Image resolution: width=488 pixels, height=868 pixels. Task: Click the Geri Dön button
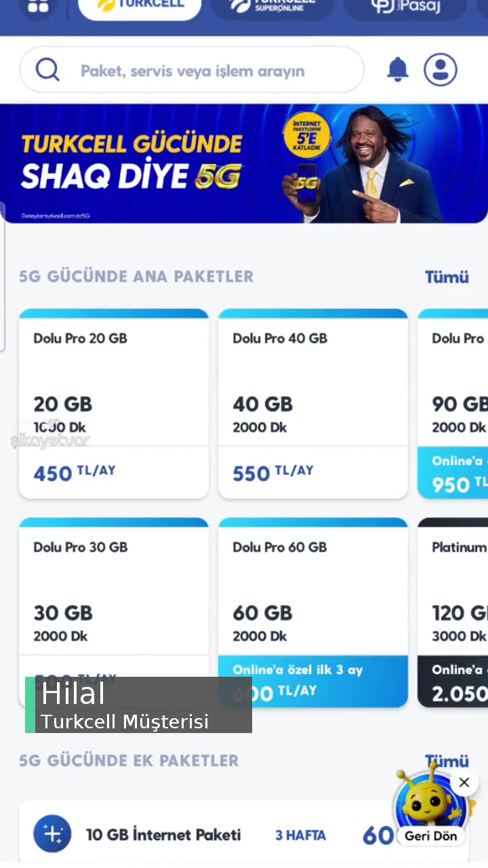point(430,836)
